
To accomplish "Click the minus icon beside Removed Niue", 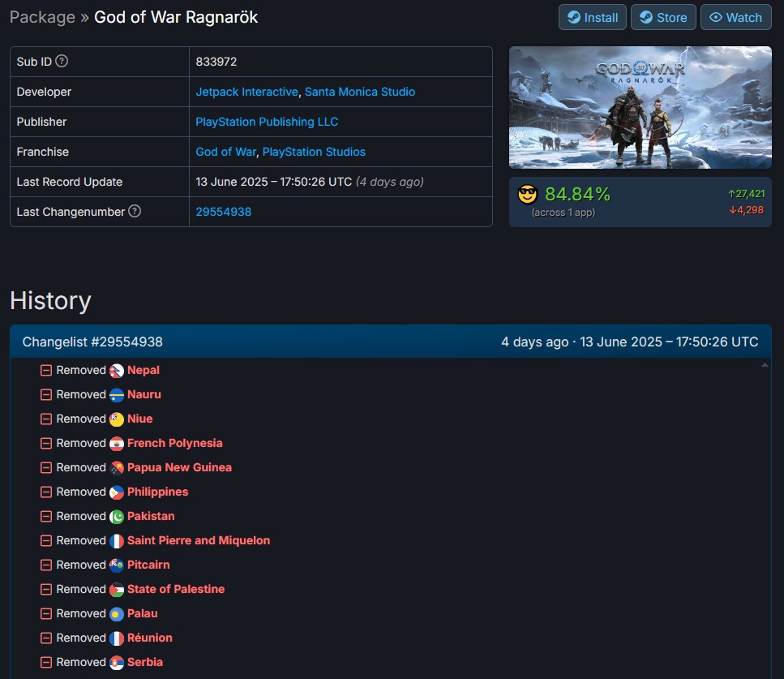I will (46, 419).
